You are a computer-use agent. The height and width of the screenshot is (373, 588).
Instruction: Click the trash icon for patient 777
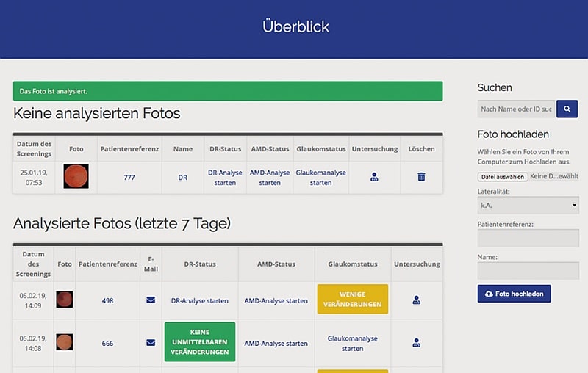point(421,177)
